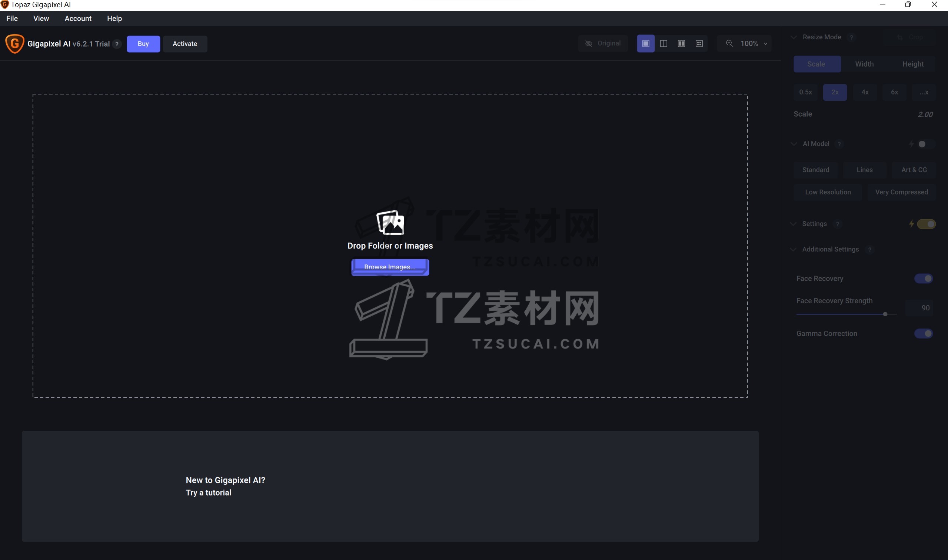Image resolution: width=948 pixels, height=560 pixels.
Task: Switch to side-by-side view layout icon
Action: (681, 44)
